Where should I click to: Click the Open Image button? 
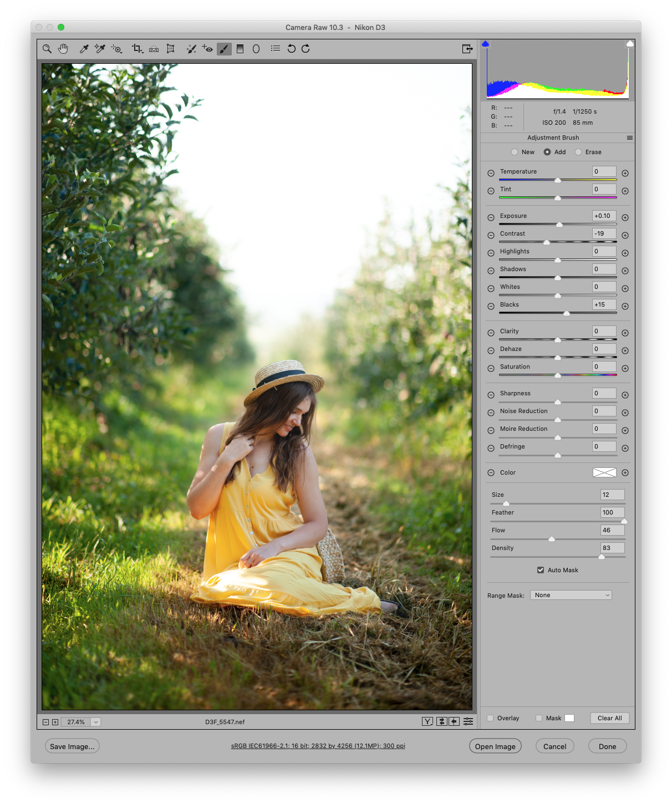point(495,746)
